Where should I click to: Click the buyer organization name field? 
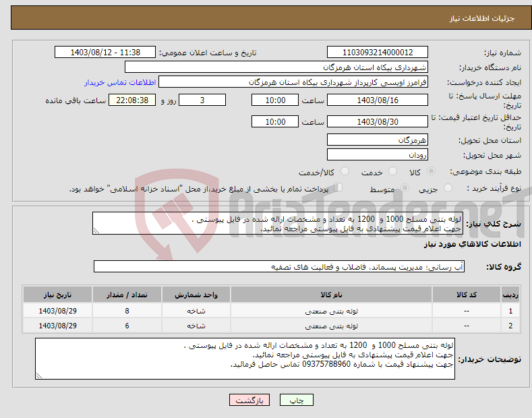pyautogui.click(x=276, y=67)
